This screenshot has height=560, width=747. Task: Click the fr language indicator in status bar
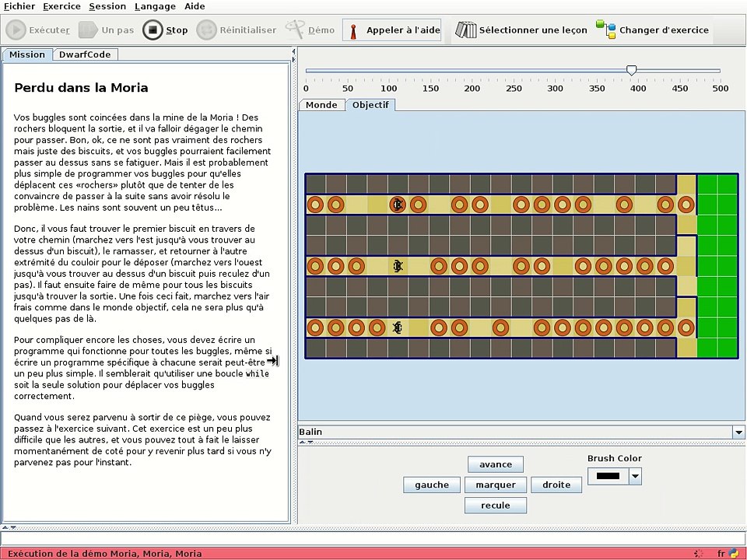pyautogui.click(x=721, y=553)
